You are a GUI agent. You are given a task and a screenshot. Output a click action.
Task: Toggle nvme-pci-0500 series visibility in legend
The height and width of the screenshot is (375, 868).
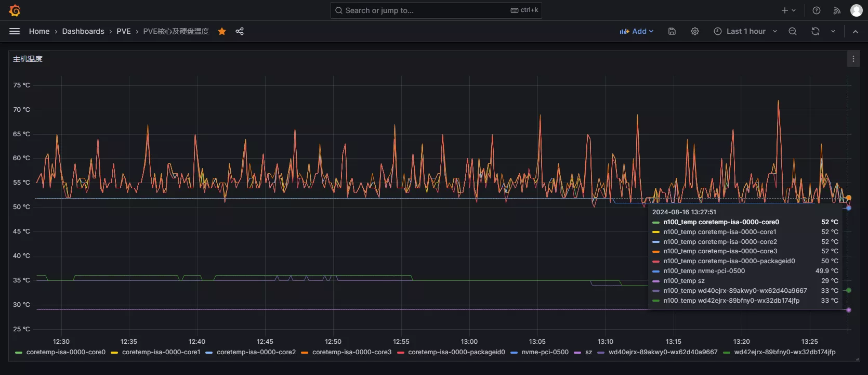pyautogui.click(x=545, y=352)
